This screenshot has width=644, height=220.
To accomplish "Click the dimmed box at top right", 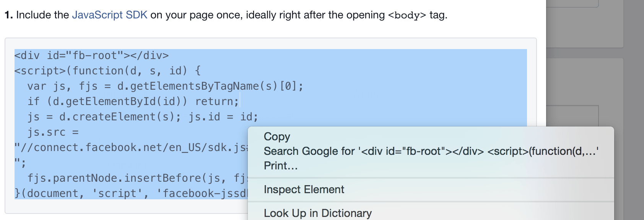I will [x=572, y=3].
